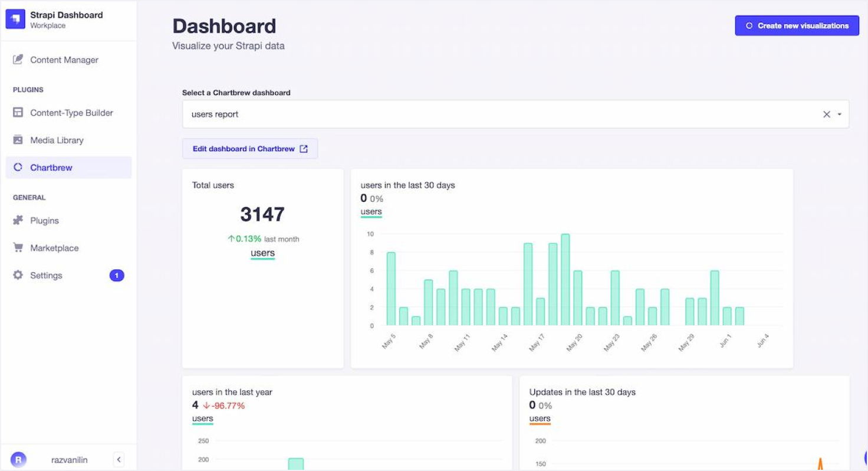Click the Content Manager pencil icon

(x=18, y=60)
